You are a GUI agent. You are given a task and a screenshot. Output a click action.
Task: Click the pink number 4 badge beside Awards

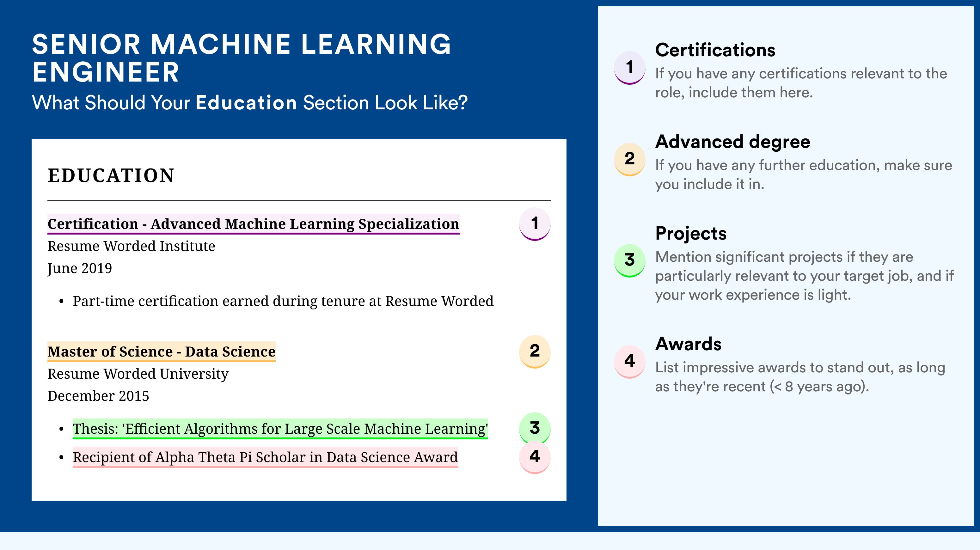(x=630, y=361)
